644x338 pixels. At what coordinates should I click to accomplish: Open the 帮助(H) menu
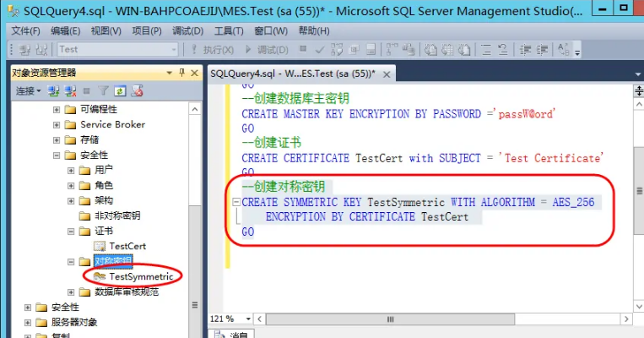pyautogui.click(x=314, y=30)
